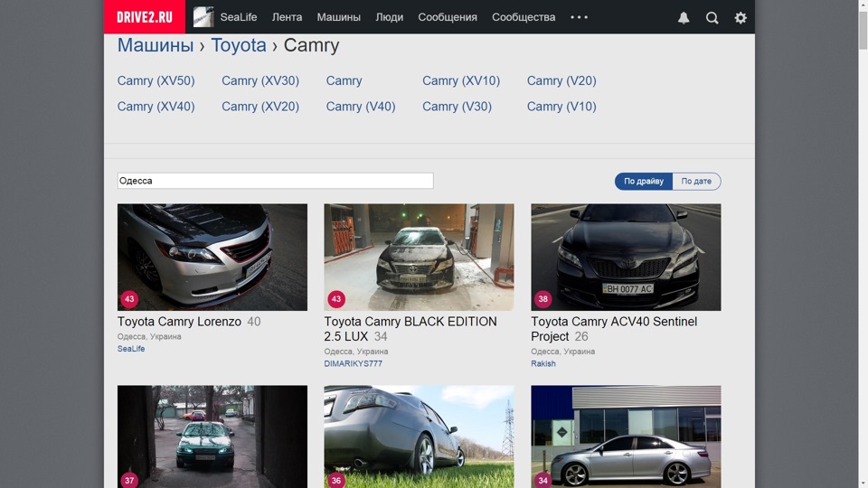Open notifications bell icon
This screenshot has width=868, height=488.
click(x=684, y=18)
